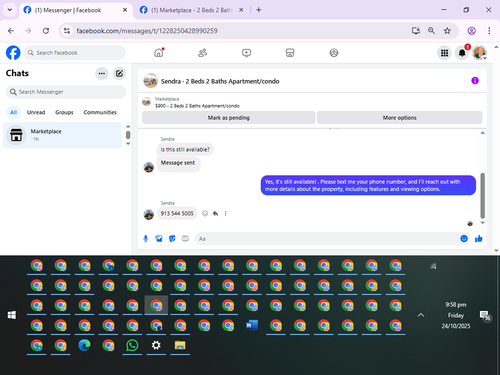Open Watch video icon

(246, 53)
